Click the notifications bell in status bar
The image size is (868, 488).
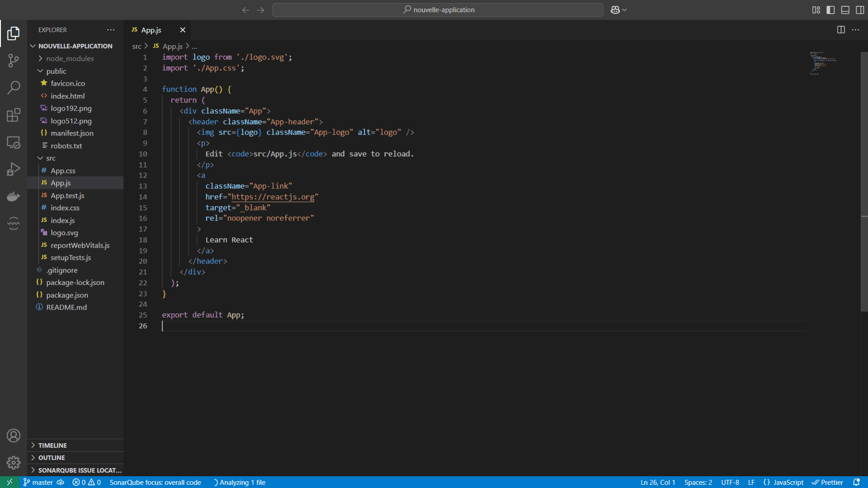click(856, 482)
